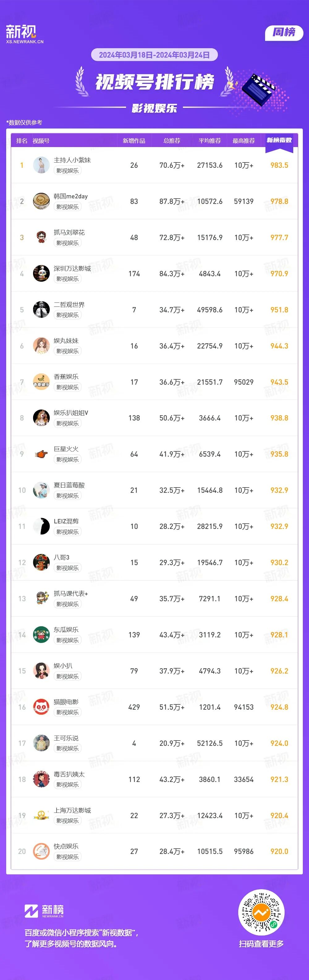The image size is (309, 980).
Task: Click the 总推荐 column header
Action: (171, 141)
